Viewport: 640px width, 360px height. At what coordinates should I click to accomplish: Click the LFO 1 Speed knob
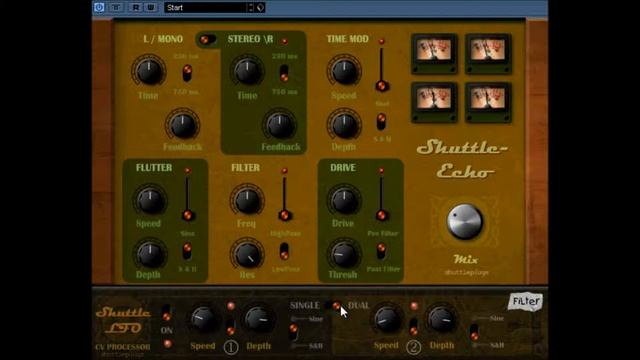tap(203, 319)
